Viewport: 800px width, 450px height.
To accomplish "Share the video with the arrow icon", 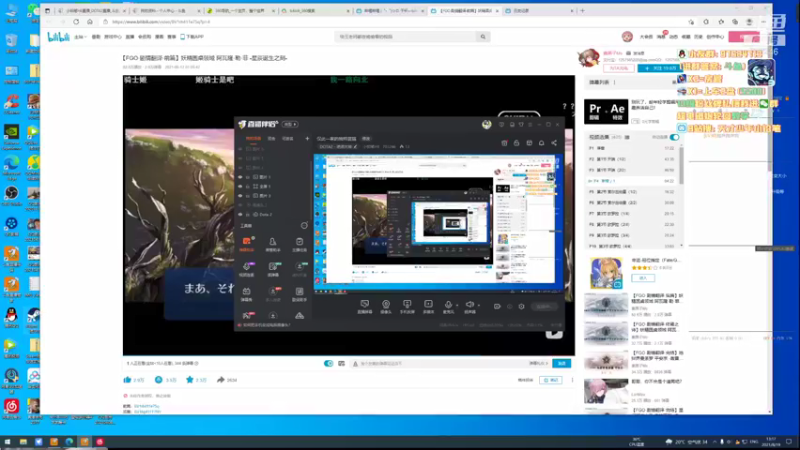I will (x=220, y=380).
